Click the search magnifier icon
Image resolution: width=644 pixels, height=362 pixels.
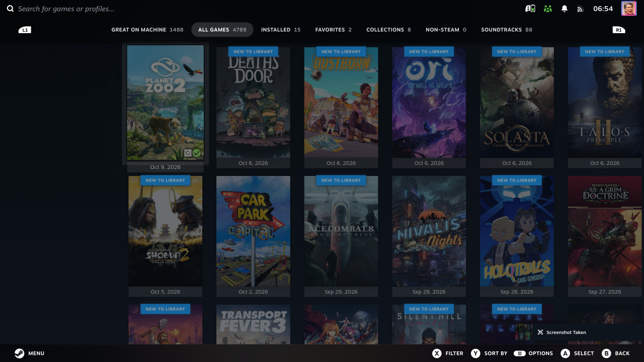10,9
